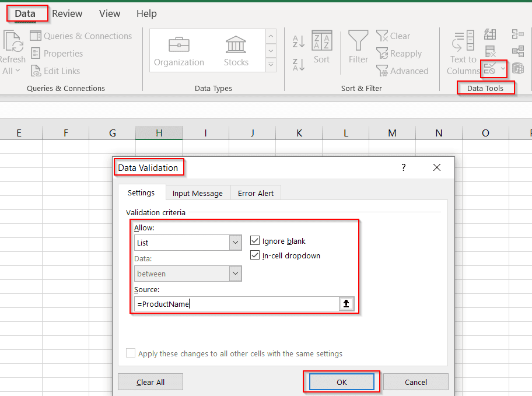The height and width of the screenshot is (396, 532).
Task: Select column F header
Action: click(x=65, y=133)
